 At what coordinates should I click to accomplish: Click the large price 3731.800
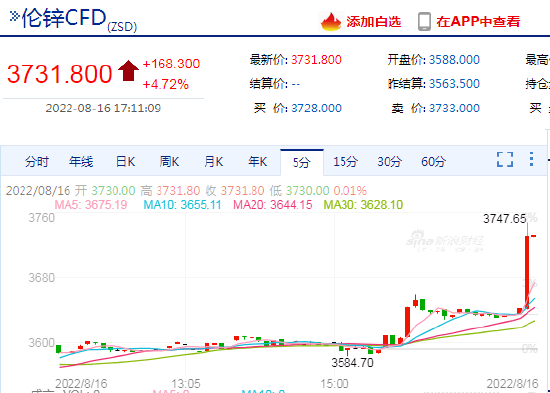click(x=60, y=74)
